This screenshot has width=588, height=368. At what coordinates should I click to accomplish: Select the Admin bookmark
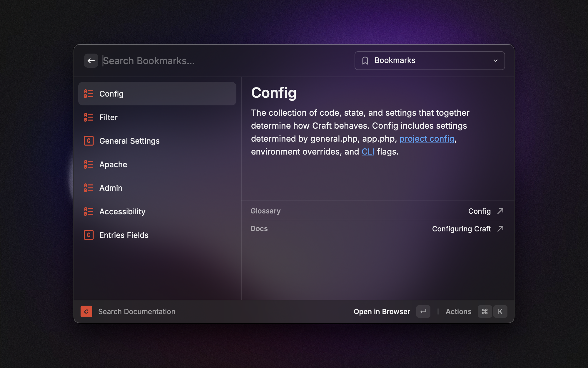[111, 188]
